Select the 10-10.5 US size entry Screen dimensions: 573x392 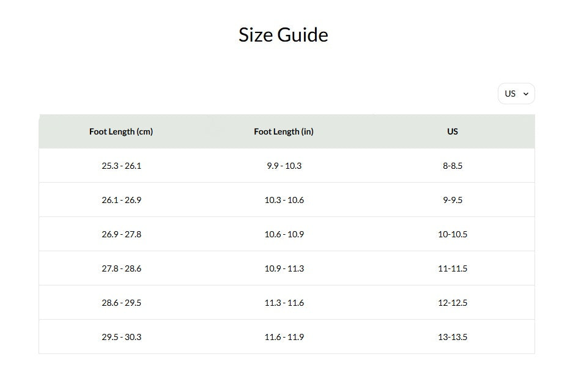(x=452, y=234)
